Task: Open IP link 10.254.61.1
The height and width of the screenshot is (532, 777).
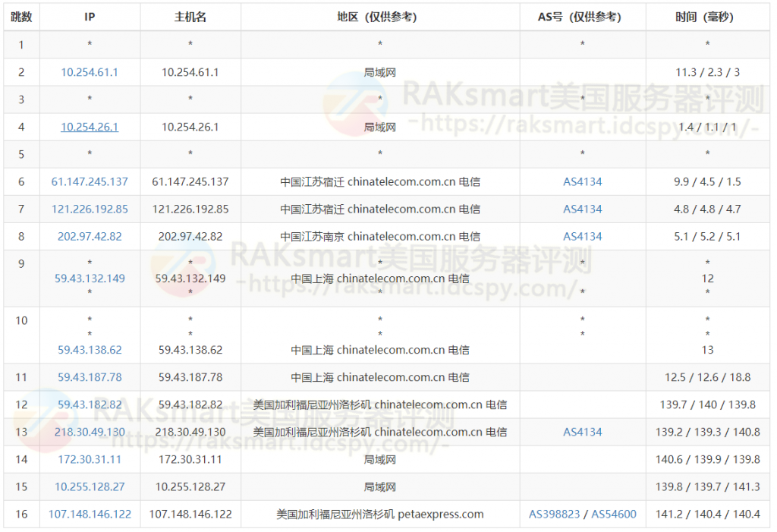Action: 90,72
